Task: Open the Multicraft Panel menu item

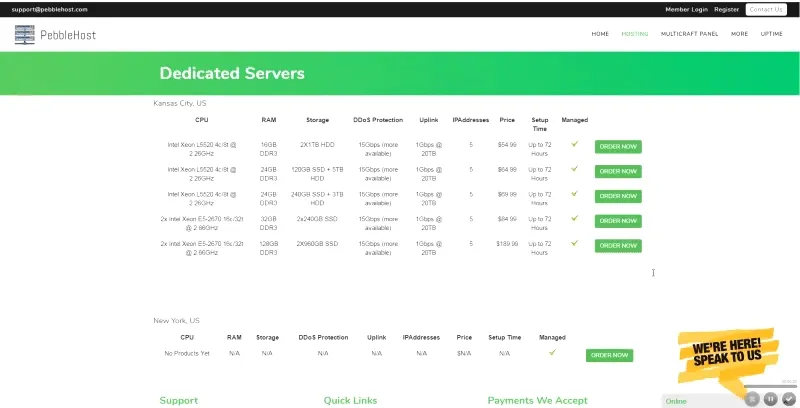Action: click(689, 34)
